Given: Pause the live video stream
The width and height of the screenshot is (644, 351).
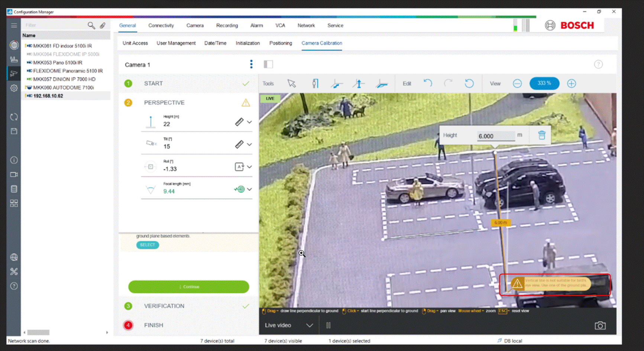Looking at the screenshot, I should [x=329, y=325].
